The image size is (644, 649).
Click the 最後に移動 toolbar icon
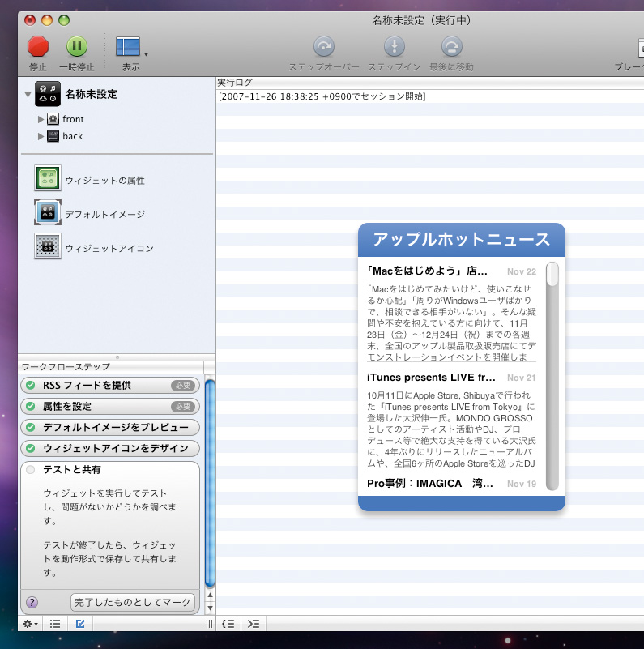tap(452, 47)
